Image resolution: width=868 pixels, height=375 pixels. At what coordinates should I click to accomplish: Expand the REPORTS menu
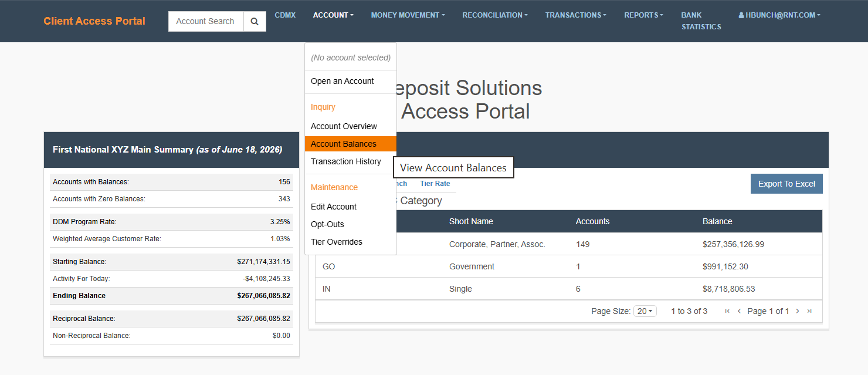pyautogui.click(x=644, y=15)
